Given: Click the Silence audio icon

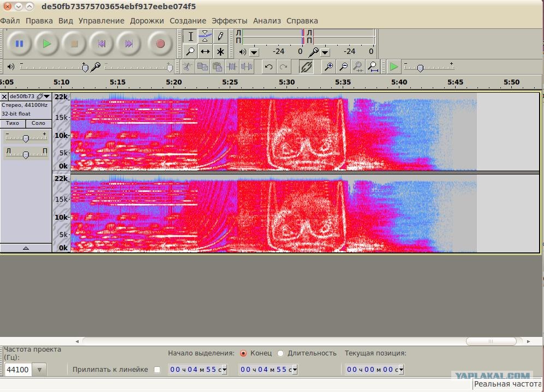Looking at the screenshot, I should point(247,67).
